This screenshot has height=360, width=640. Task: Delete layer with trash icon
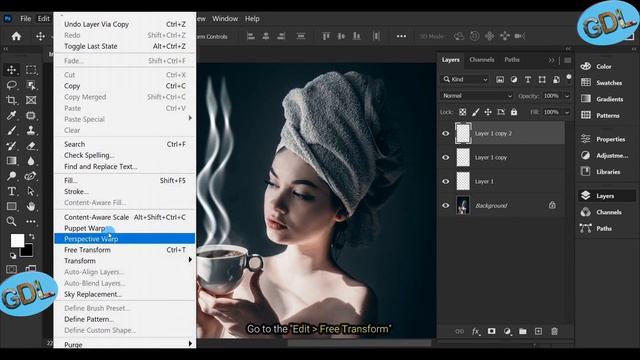point(554,331)
